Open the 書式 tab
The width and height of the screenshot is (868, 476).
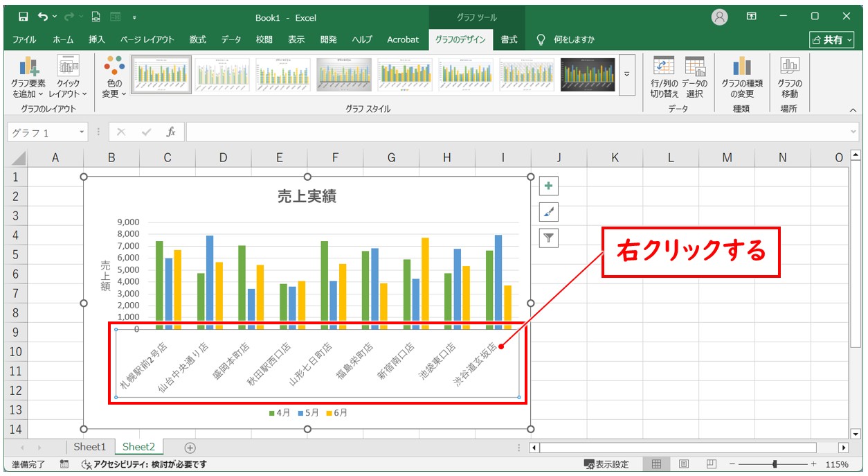509,39
